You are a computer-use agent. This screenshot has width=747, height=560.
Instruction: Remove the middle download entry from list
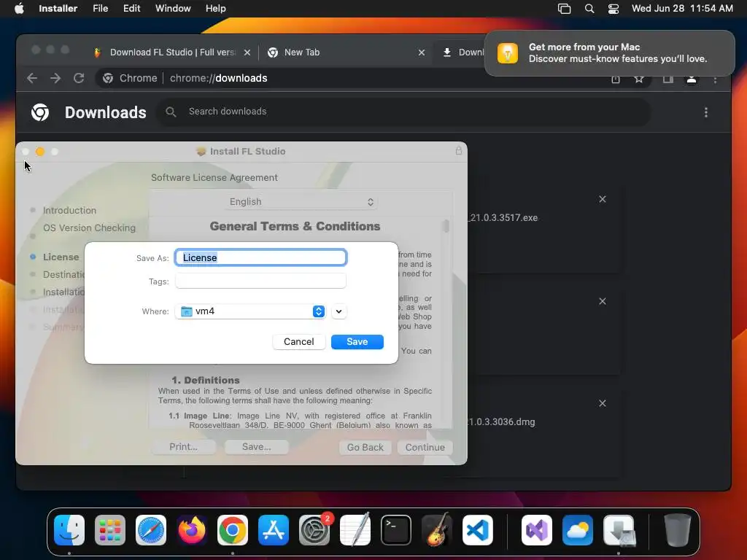pyautogui.click(x=602, y=301)
